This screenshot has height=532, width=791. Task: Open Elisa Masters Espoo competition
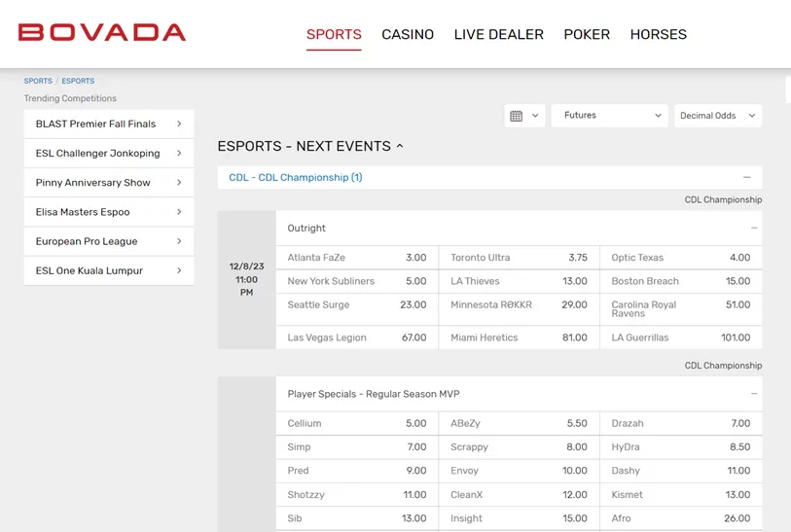tap(109, 212)
